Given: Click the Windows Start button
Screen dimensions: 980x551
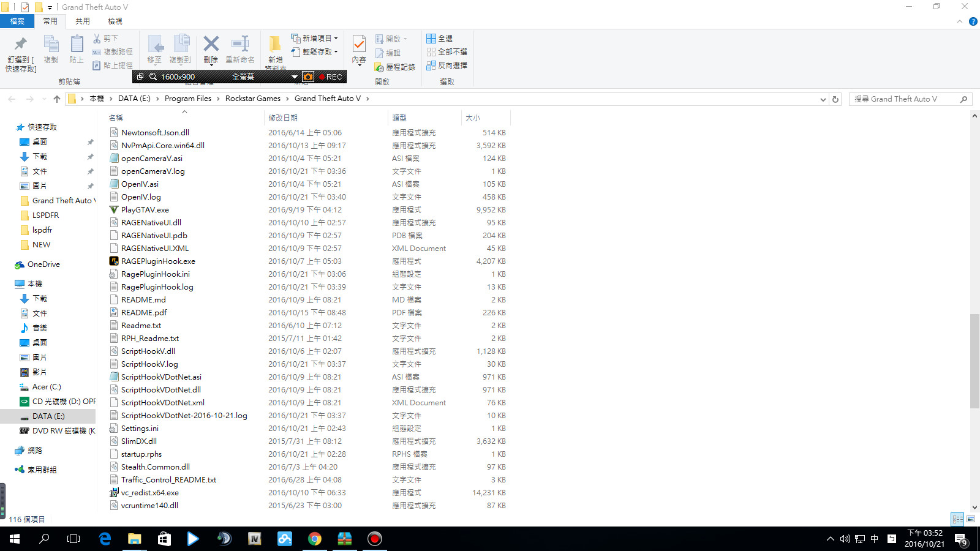Looking at the screenshot, I should tap(15, 539).
